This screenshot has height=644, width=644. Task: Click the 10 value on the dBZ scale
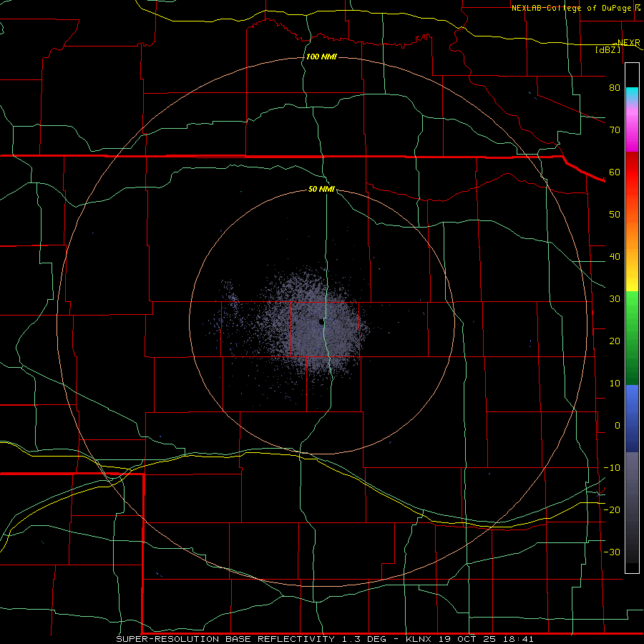(615, 384)
